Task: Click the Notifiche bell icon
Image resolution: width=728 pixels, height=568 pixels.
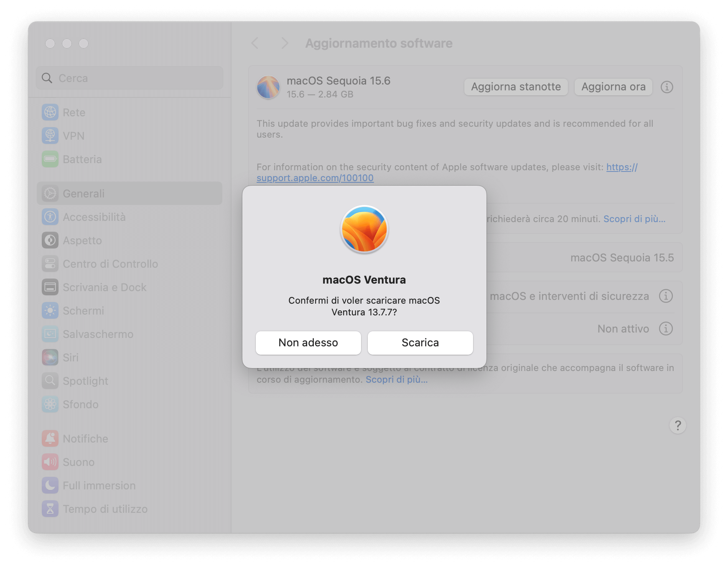Action: [x=50, y=439]
